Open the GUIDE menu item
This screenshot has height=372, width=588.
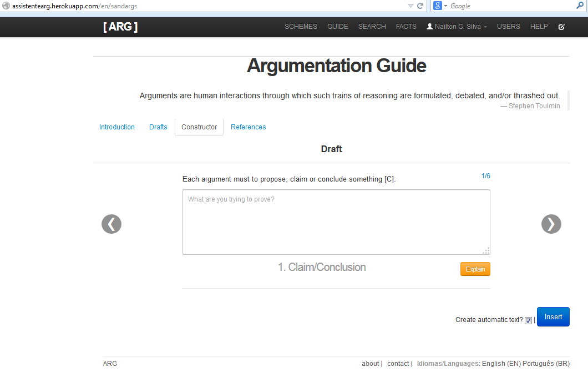tap(337, 27)
